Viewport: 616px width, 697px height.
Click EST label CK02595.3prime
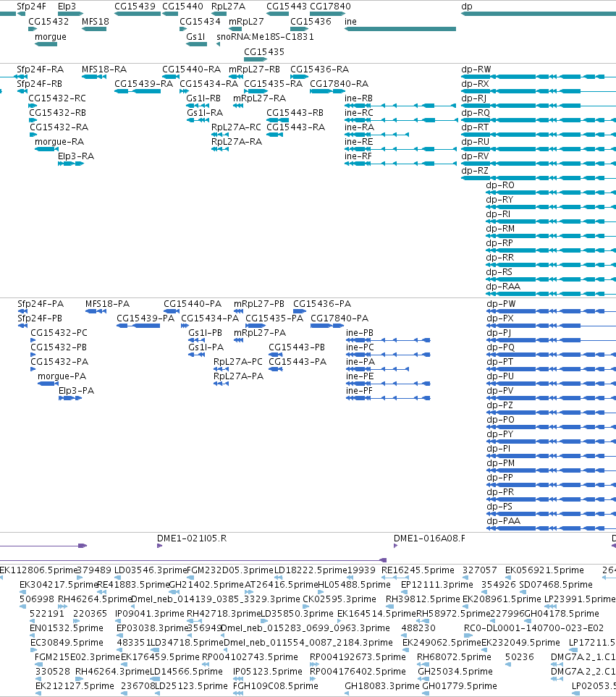point(339,599)
